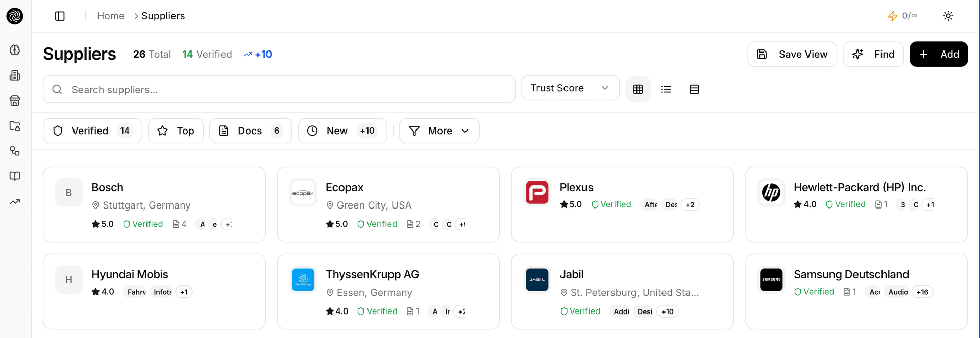The image size is (980, 338).
Task: Click Bosch's Verified shield badge
Action: tap(143, 224)
